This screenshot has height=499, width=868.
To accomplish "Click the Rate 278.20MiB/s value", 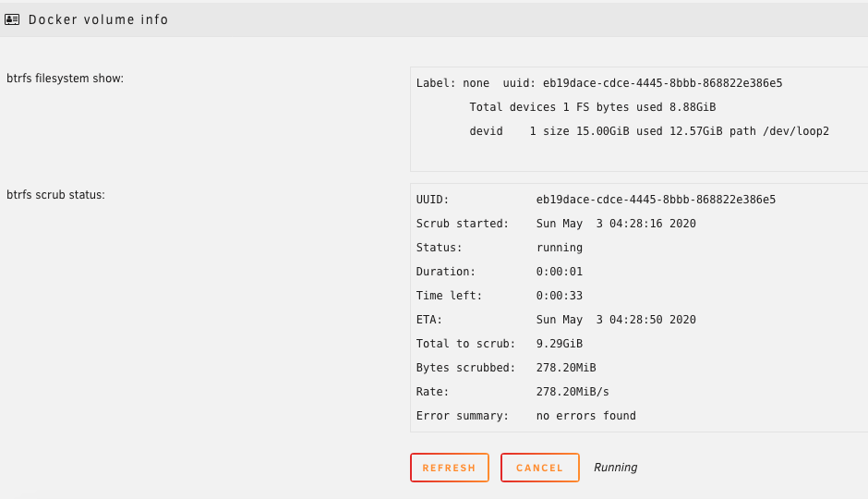I will 573,392.
